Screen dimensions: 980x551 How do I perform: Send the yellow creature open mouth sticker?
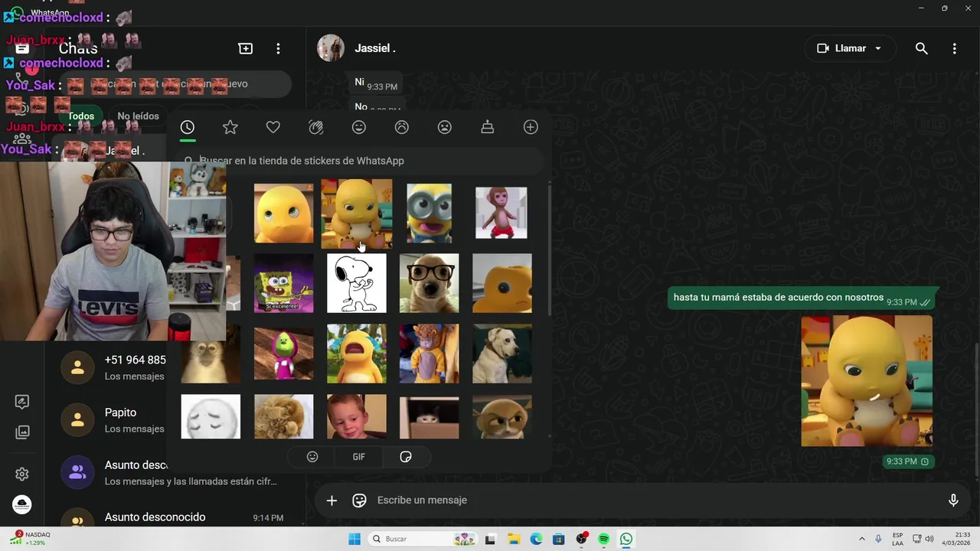[357, 354]
